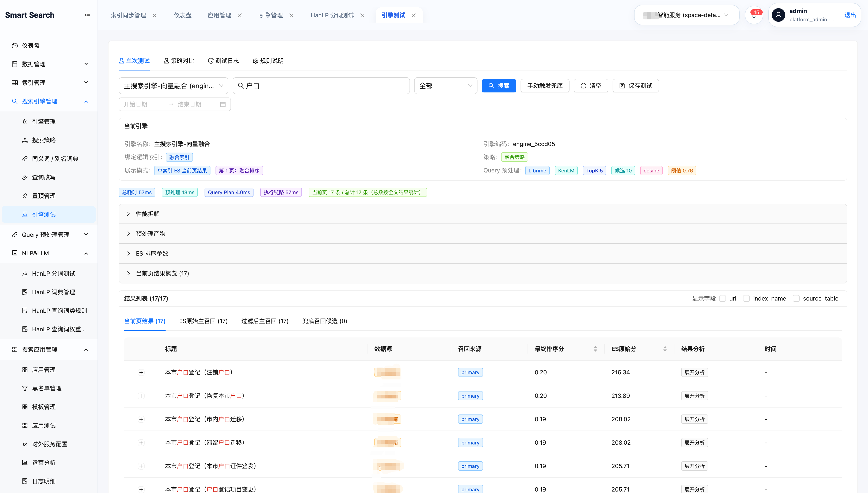This screenshot has height=493, width=868.
Task: Open 同义词 / 别名词典 sidebar item
Action: click(49, 159)
